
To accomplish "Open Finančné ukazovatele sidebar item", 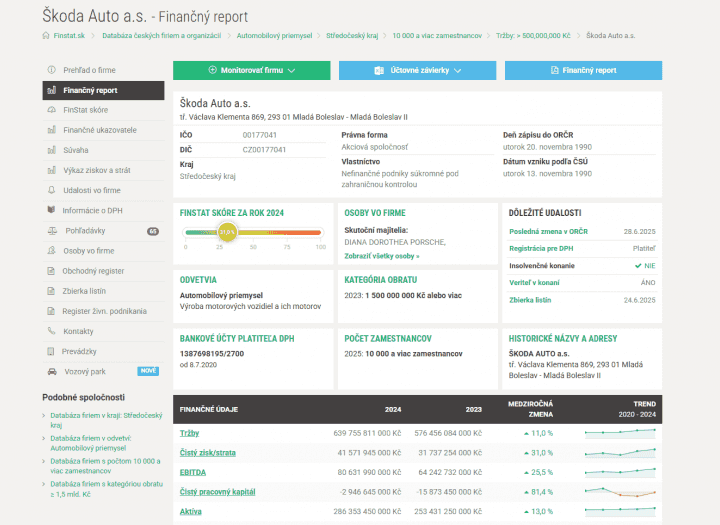I will click(x=103, y=130).
